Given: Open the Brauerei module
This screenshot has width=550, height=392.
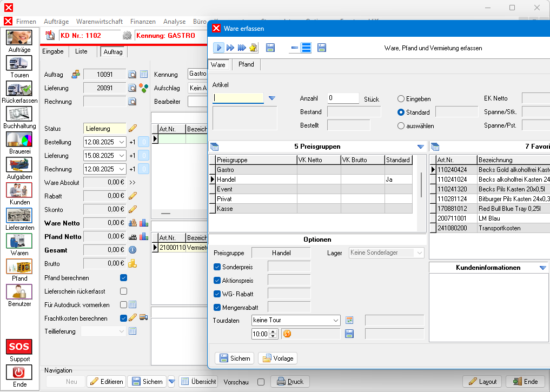Looking at the screenshot, I should [x=19, y=139].
